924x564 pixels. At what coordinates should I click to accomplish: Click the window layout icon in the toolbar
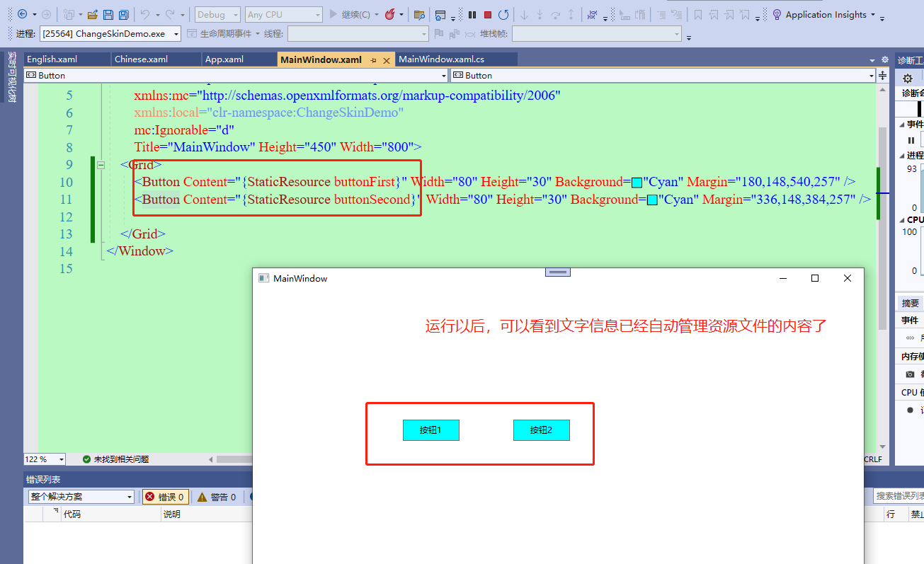440,14
